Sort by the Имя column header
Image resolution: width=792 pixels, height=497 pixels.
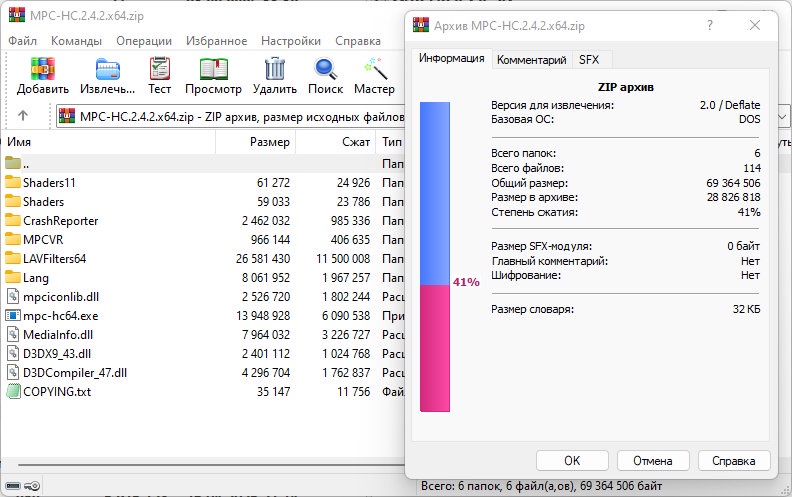pos(108,142)
